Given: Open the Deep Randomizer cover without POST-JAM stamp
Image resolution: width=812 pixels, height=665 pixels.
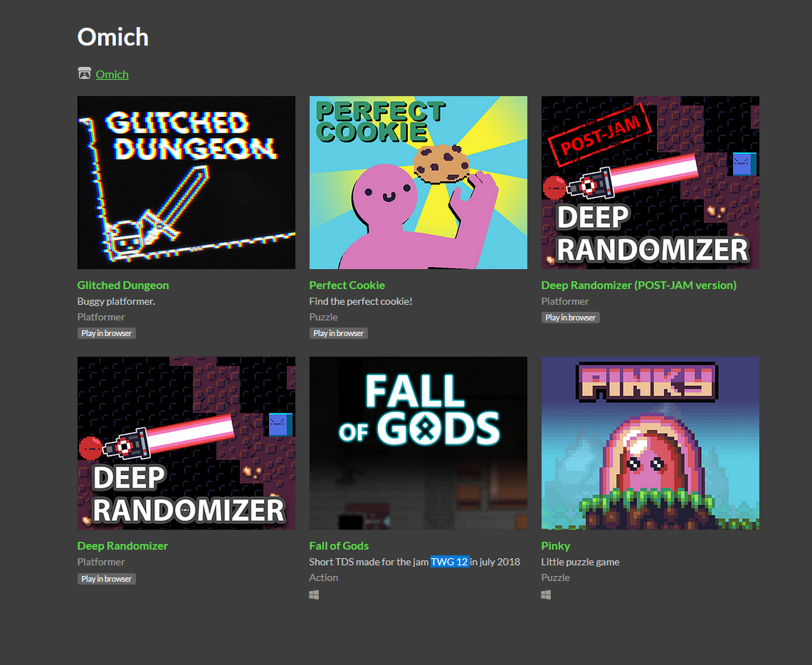Looking at the screenshot, I should (186, 443).
